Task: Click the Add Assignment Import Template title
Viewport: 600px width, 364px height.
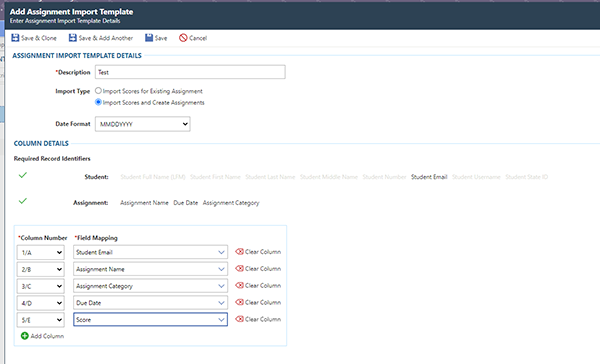Action: point(72,12)
